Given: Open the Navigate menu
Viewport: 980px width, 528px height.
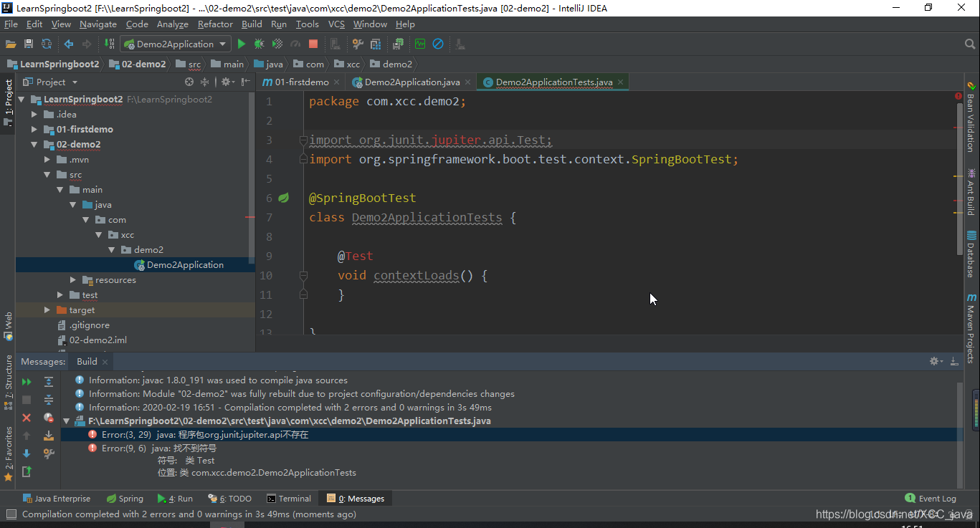Looking at the screenshot, I should coord(97,24).
